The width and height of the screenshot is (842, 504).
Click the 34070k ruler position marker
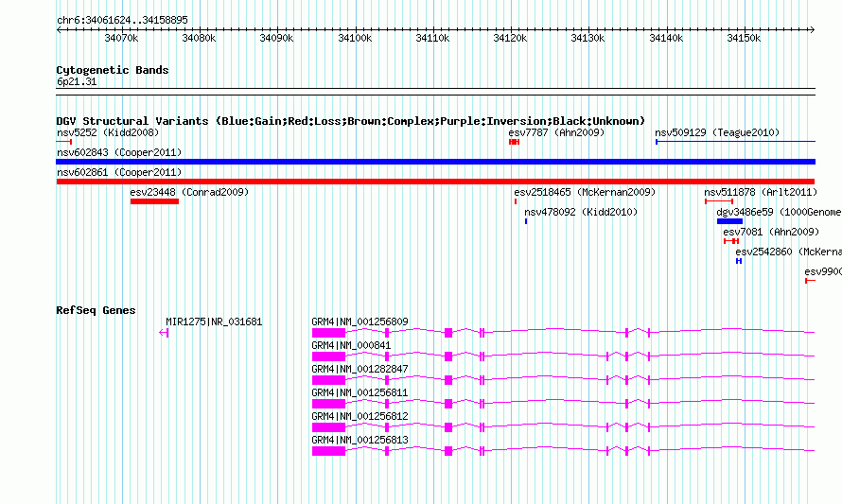121,38
